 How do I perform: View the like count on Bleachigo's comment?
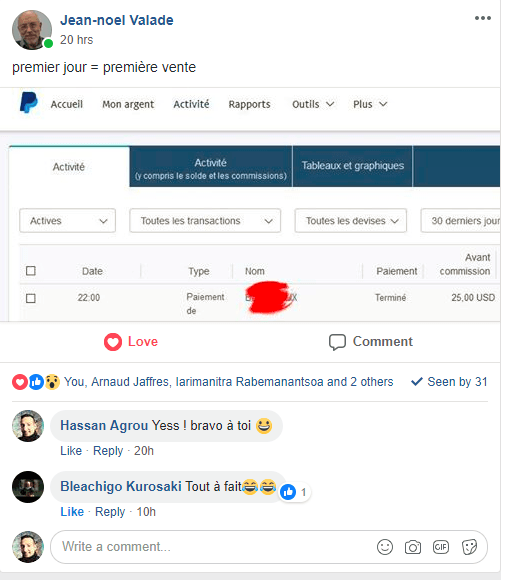tap(295, 492)
